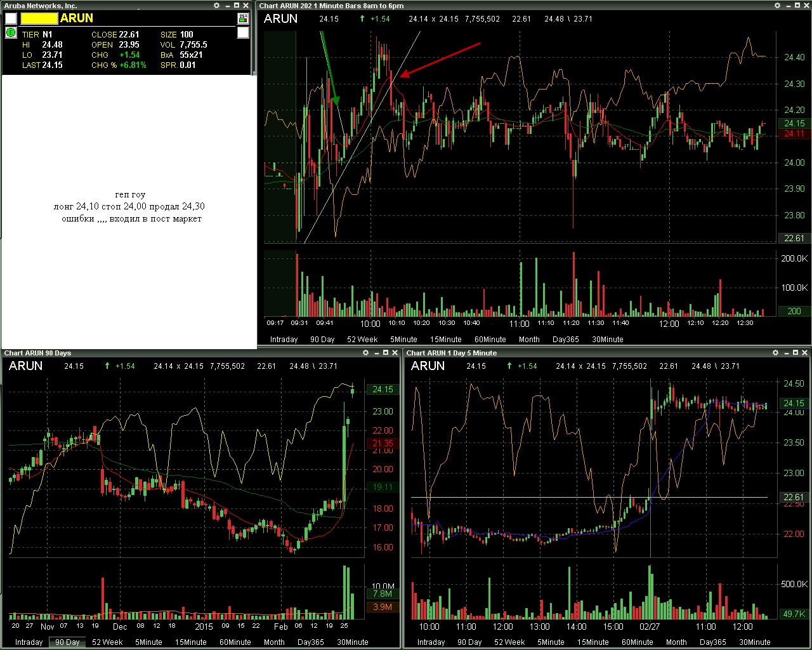
Task: Click the 7.8M volume tag on 90 Days chart
Action: [383, 594]
